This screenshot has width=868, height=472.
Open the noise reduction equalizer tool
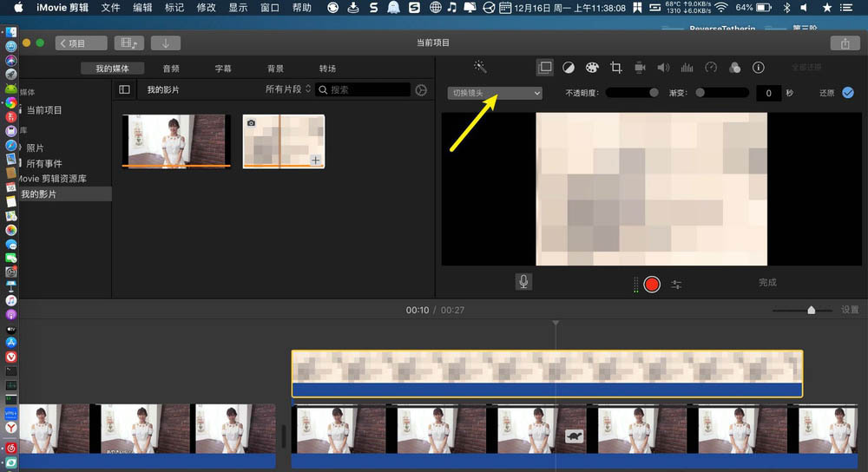pyautogui.click(x=687, y=68)
